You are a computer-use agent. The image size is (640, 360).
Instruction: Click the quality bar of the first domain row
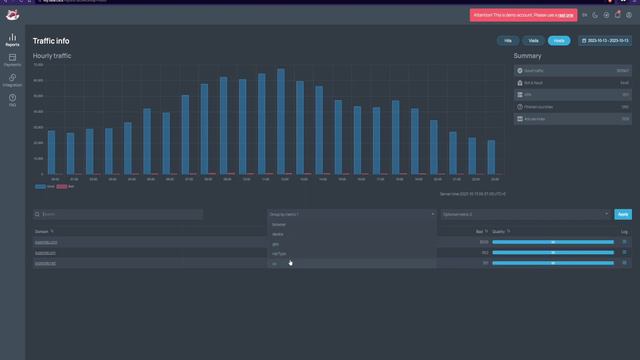(553, 242)
